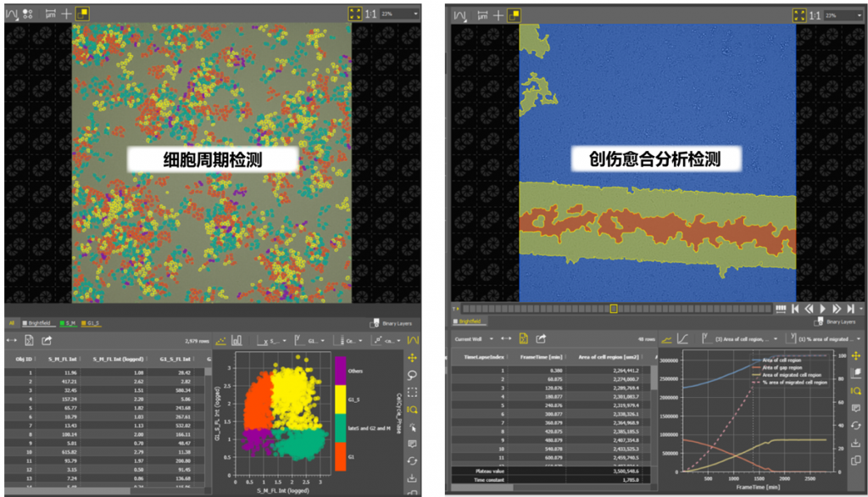Open the zoom percentage dropdown in right viewer
This screenshot has height=497, width=868.
(x=843, y=15)
